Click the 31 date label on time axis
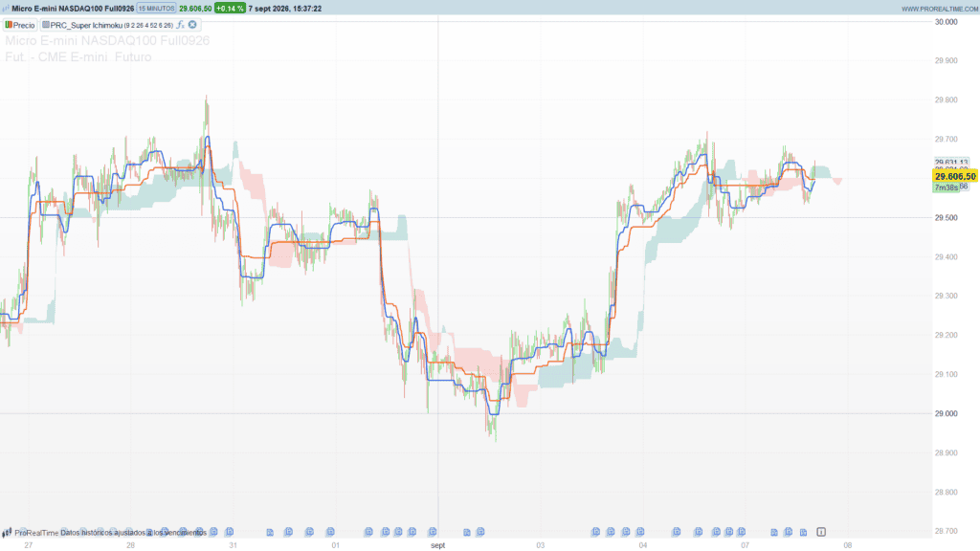The image size is (980, 551). 234,545
